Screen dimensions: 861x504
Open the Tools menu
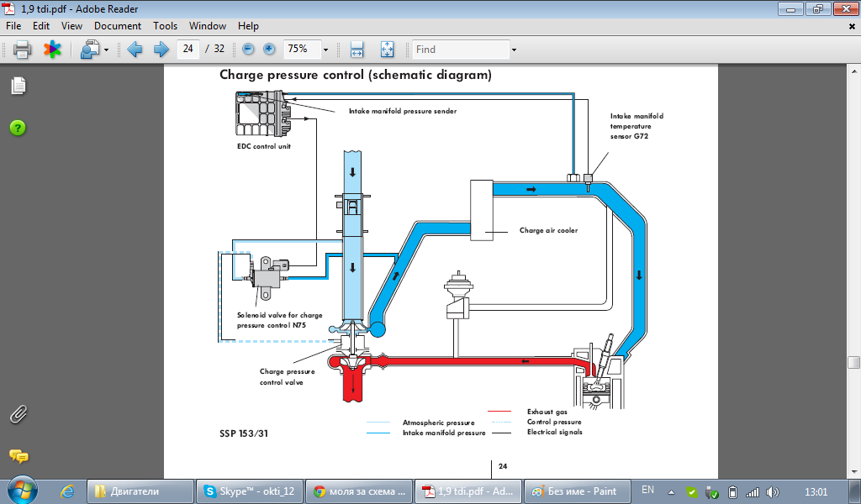point(166,26)
